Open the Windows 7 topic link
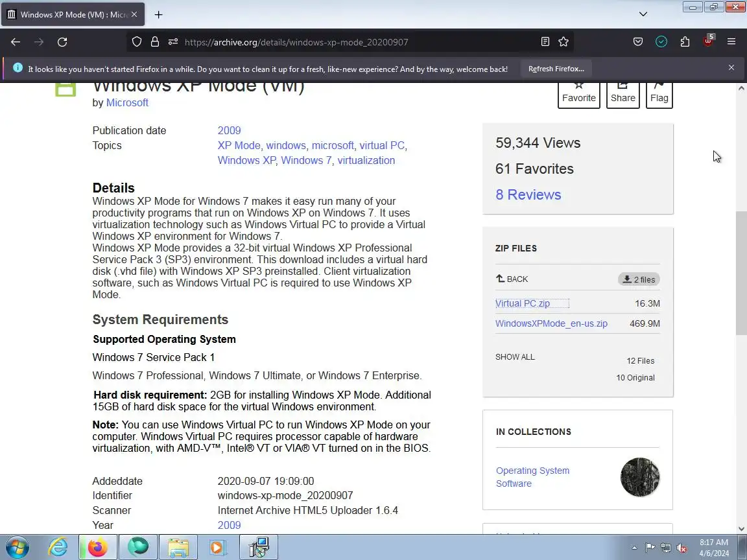This screenshot has height=560, width=747. (x=306, y=160)
